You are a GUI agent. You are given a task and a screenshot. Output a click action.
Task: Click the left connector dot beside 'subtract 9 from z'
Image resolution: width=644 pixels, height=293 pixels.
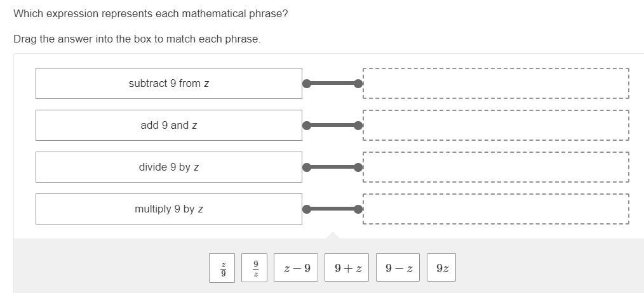(307, 84)
